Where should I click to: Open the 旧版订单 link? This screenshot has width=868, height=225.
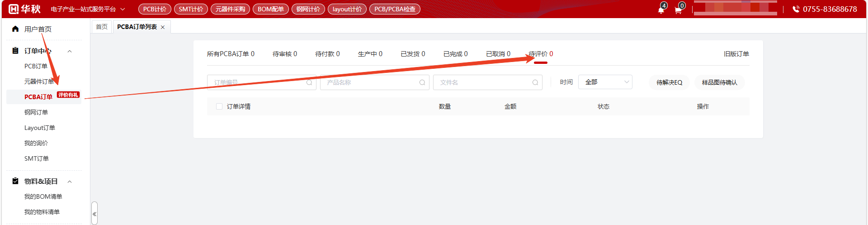[x=736, y=54]
